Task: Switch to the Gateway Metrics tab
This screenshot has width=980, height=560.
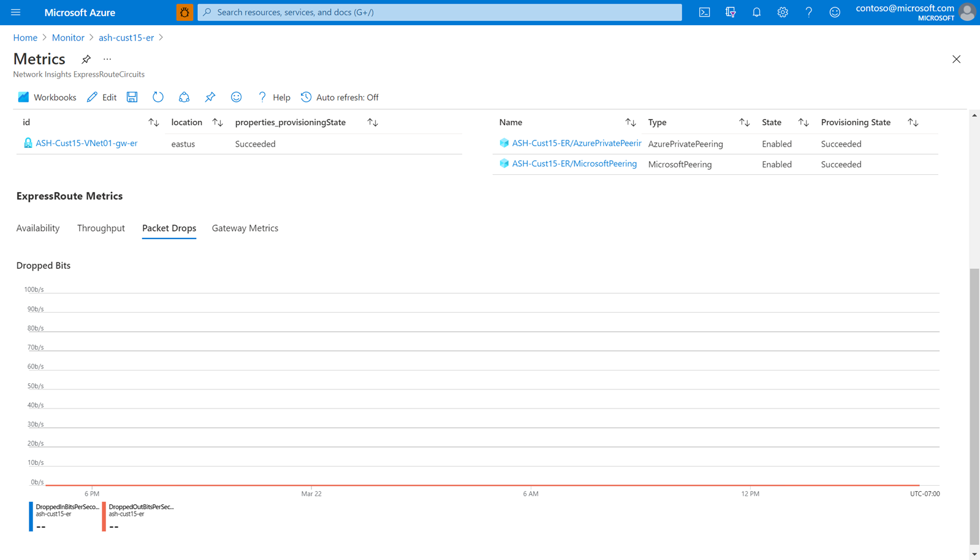Action: [245, 228]
